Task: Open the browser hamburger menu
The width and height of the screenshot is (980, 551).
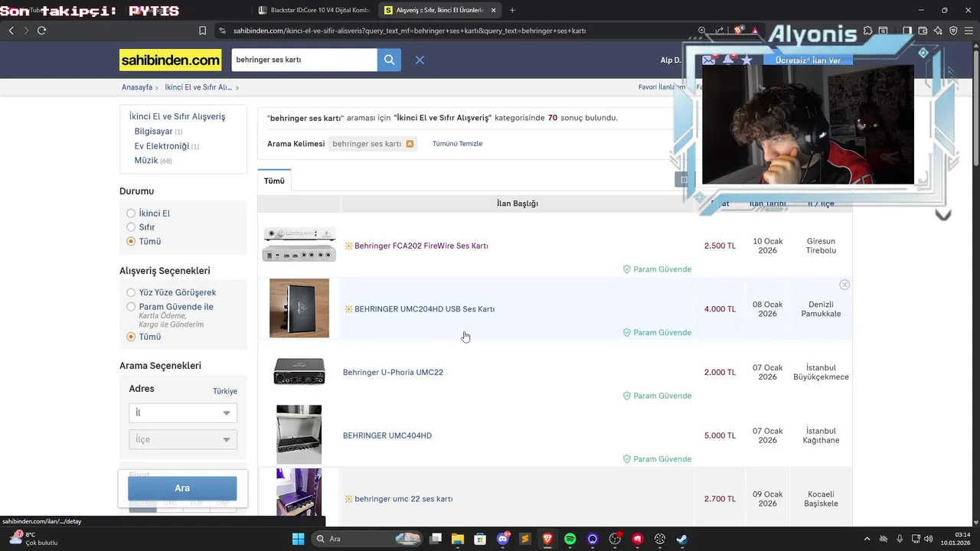Action: (969, 31)
